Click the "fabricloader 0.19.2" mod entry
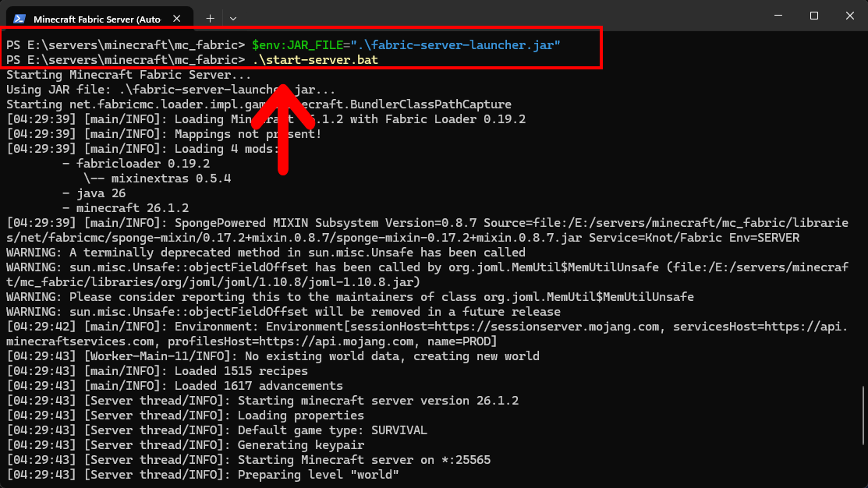The image size is (868, 488). 136,164
